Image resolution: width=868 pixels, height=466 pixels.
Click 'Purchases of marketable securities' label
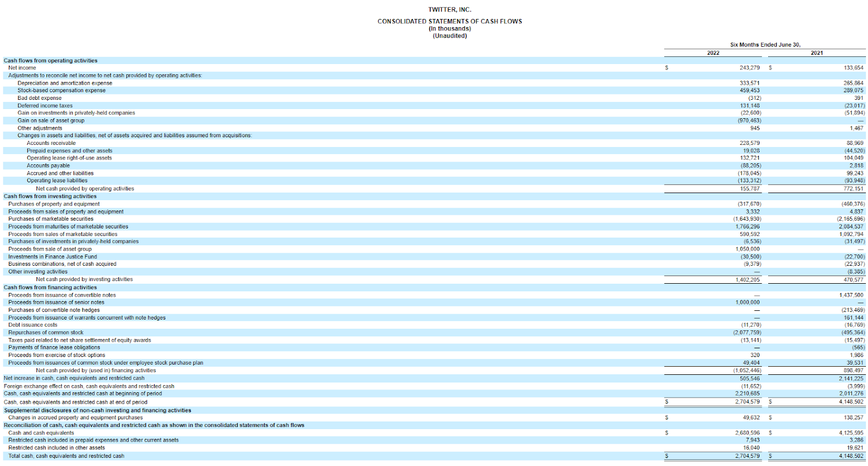(51, 219)
